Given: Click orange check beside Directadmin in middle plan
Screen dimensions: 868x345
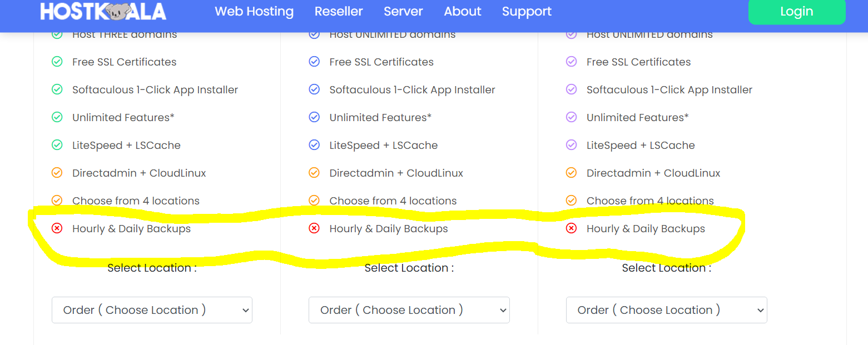Looking at the screenshot, I should [314, 173].
